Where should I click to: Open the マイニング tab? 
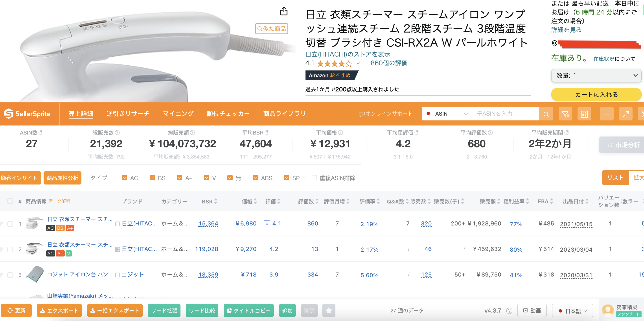coord(178,114)
